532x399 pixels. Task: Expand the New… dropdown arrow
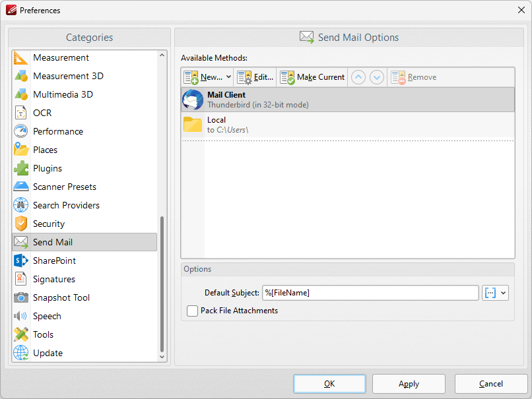(x=228, y=77)
